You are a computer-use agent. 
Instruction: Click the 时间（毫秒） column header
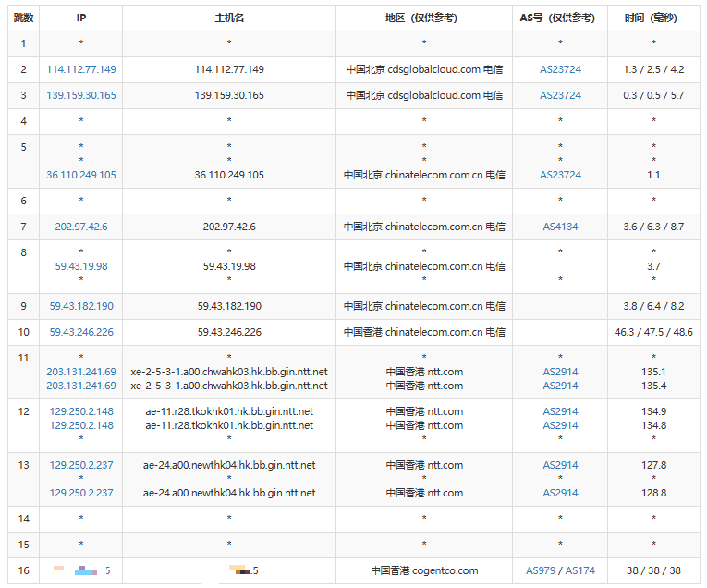[653, 18]
